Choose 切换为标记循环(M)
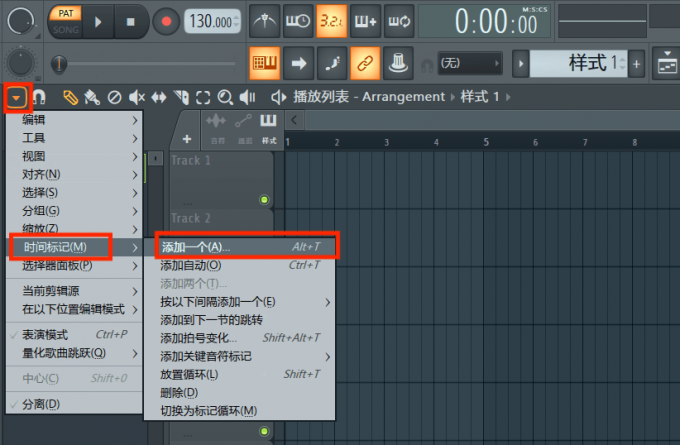The height and width of the screenshot is (445, 680). [240, 411]
